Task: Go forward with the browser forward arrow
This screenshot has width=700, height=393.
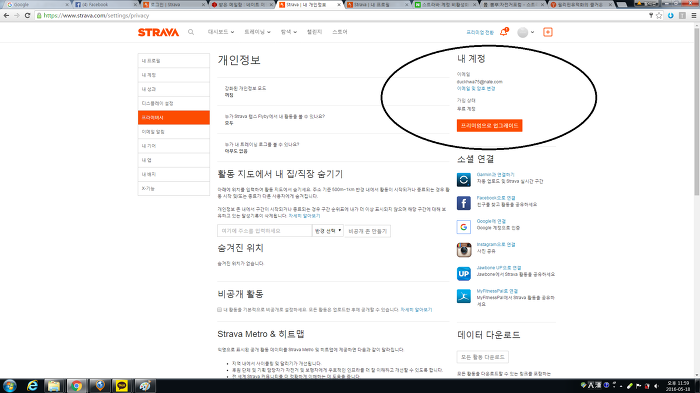Action: [x=17, y=15]
